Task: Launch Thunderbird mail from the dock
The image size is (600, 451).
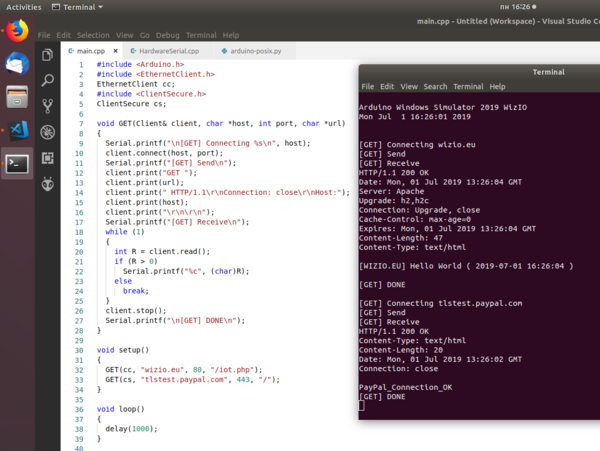Action: coord(17,63)
